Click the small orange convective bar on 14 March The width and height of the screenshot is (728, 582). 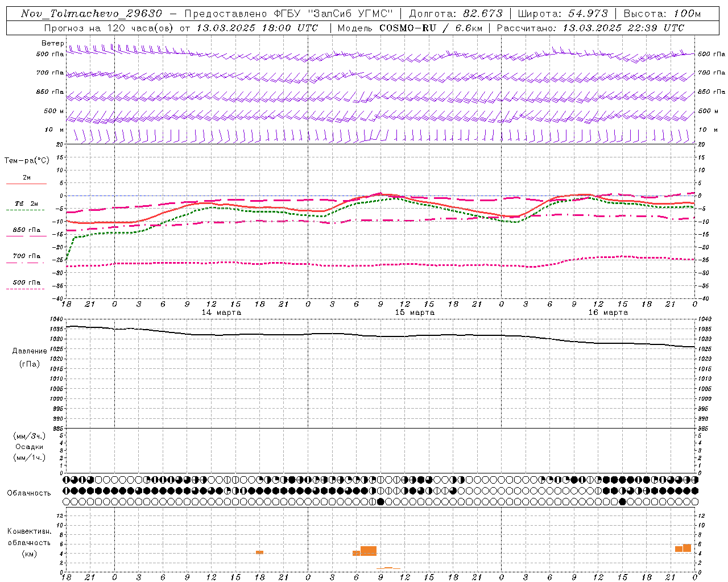tap(259, 552)
